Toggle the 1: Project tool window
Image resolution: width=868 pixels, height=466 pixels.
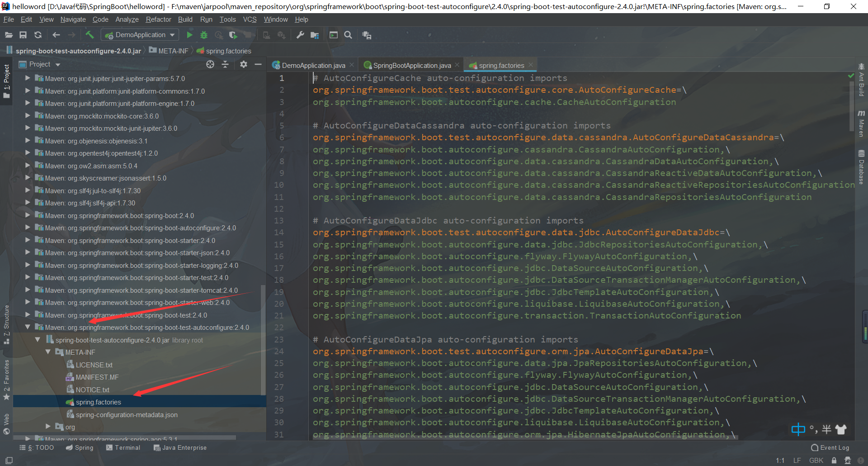tap(6, 81)
